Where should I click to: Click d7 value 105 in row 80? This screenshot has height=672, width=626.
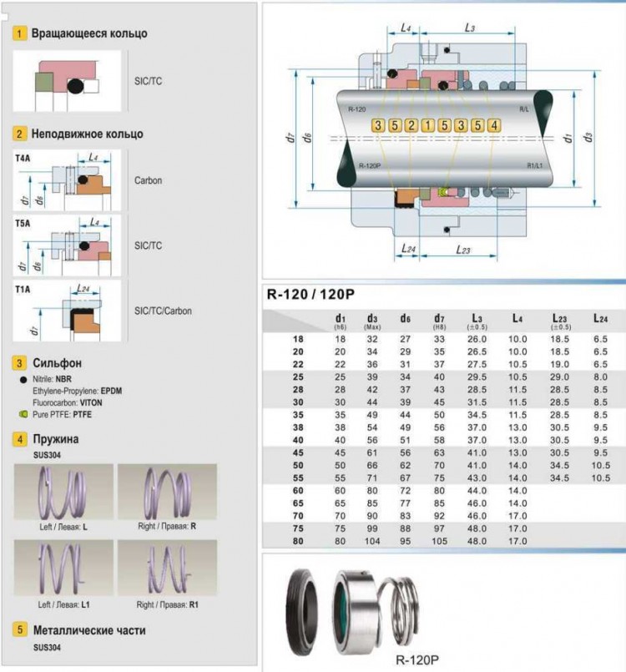click(439, 541)
